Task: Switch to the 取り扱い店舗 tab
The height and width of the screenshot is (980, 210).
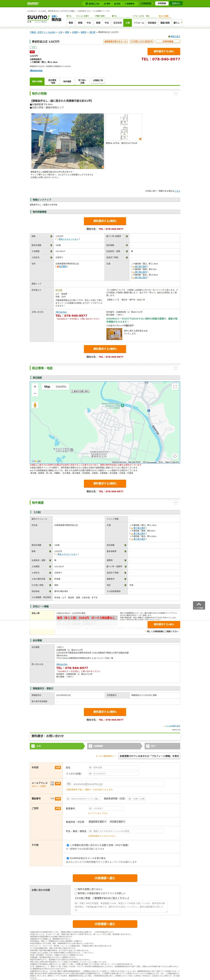Action: pos(82,81)
